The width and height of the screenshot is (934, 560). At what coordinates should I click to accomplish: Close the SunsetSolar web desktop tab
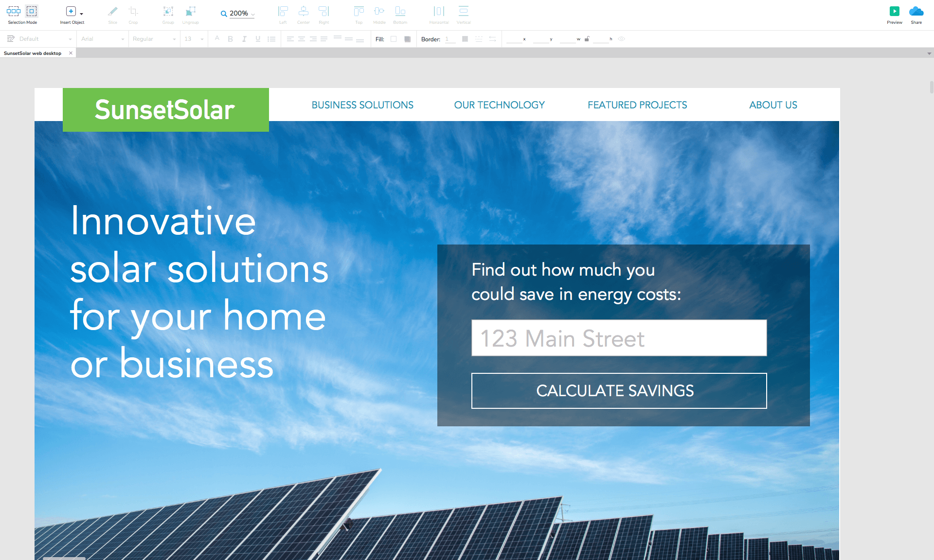click(x=71, y=53)
